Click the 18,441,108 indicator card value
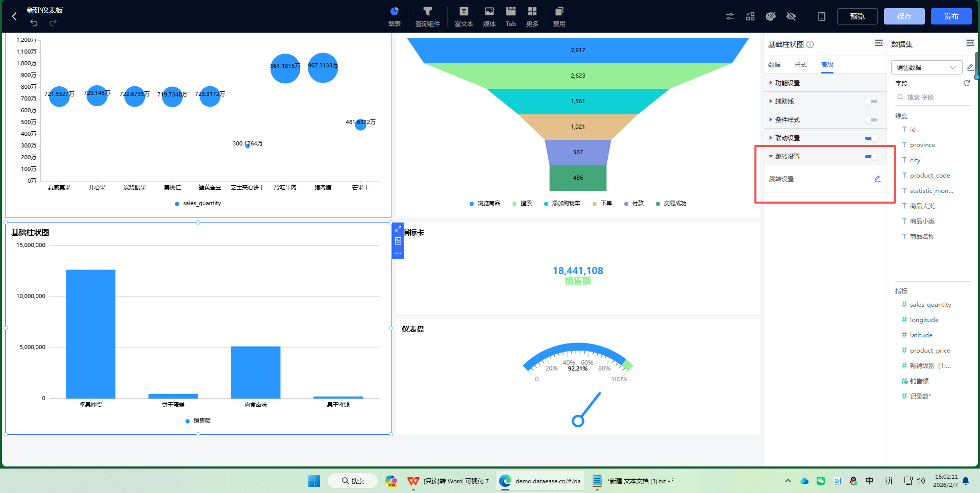 click(x=578, y=270)
